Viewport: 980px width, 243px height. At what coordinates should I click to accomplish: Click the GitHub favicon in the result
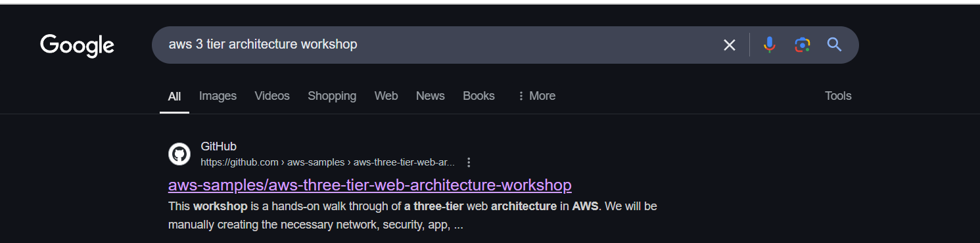point(179,154)
